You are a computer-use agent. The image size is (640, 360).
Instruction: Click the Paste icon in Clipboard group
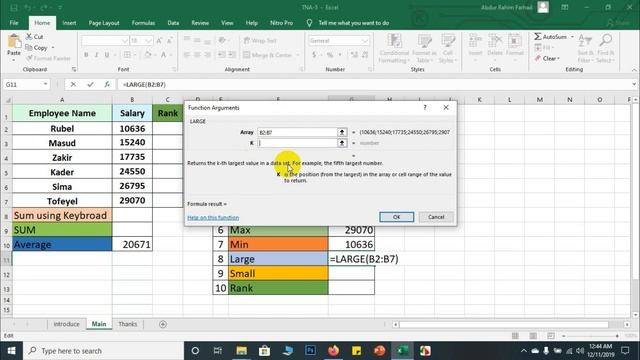tap(14, 41)
